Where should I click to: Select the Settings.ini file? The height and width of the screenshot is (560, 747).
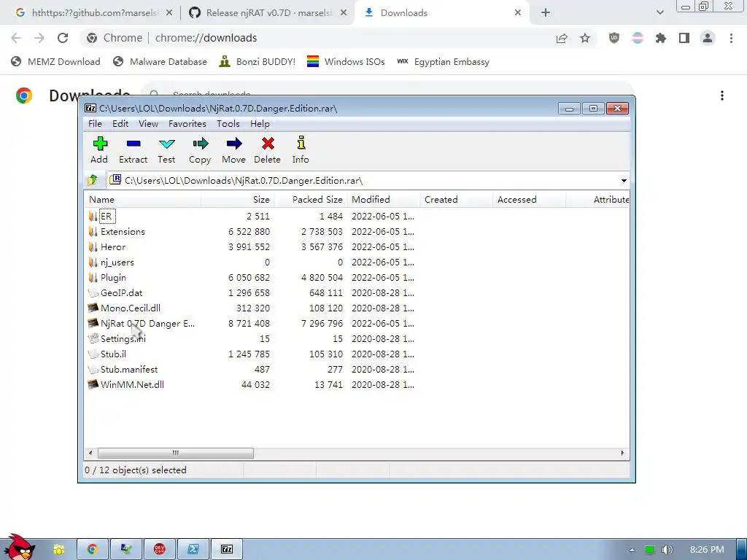[x=123, y=338]
